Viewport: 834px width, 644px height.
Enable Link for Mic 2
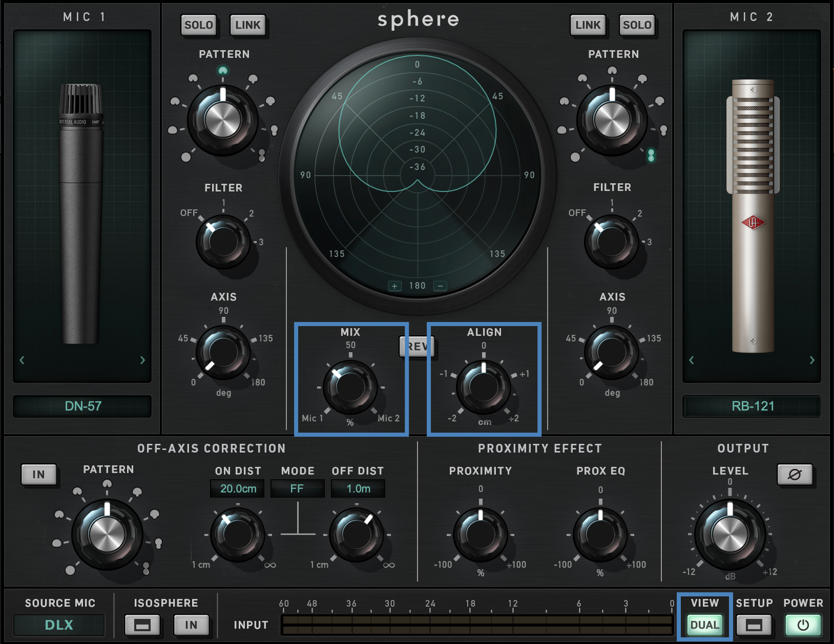[x=588, y=25]
